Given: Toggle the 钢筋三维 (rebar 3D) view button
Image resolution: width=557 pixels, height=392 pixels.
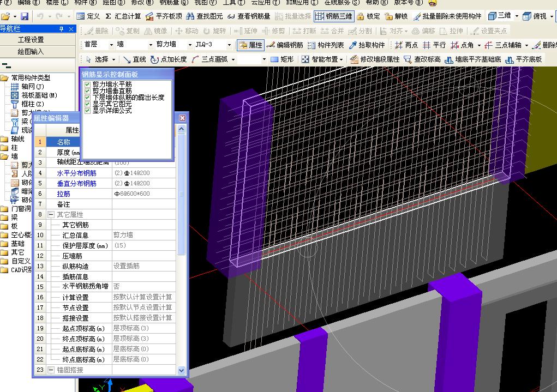Looking at the screenshot, I should click(x=334, y=16).
